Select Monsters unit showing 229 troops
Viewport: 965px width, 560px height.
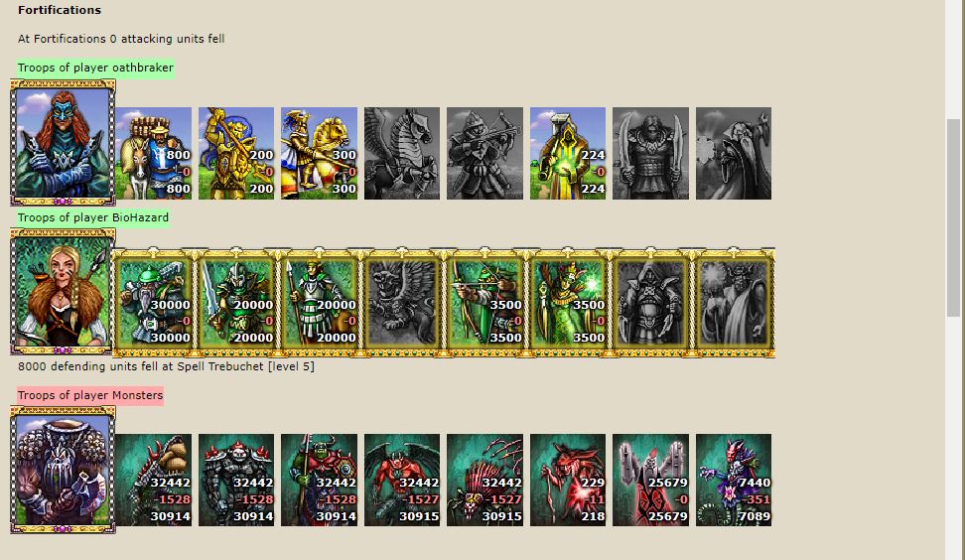tap(567, 480)
